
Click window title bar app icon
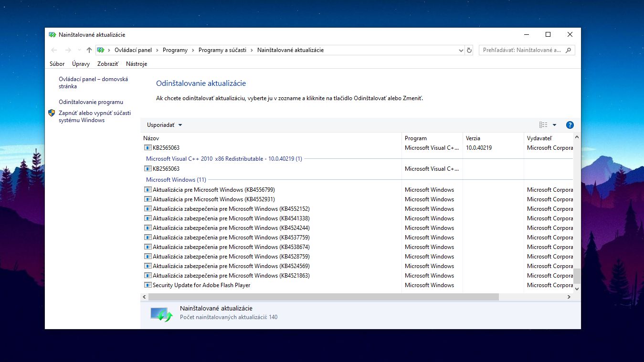coord(53,35)
